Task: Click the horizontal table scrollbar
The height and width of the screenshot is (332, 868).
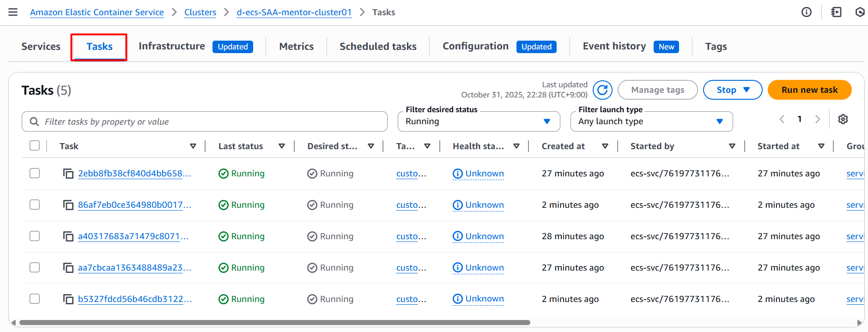Action: point(274,323)
